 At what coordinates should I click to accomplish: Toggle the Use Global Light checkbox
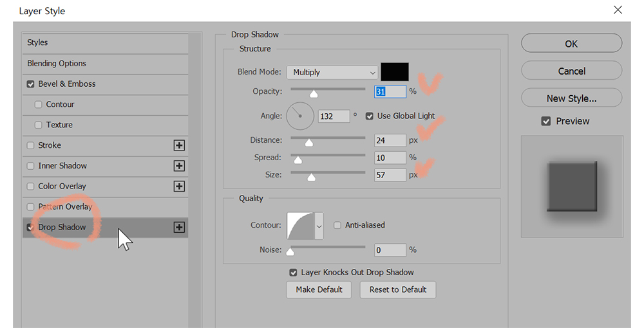(x=369, y=116)
